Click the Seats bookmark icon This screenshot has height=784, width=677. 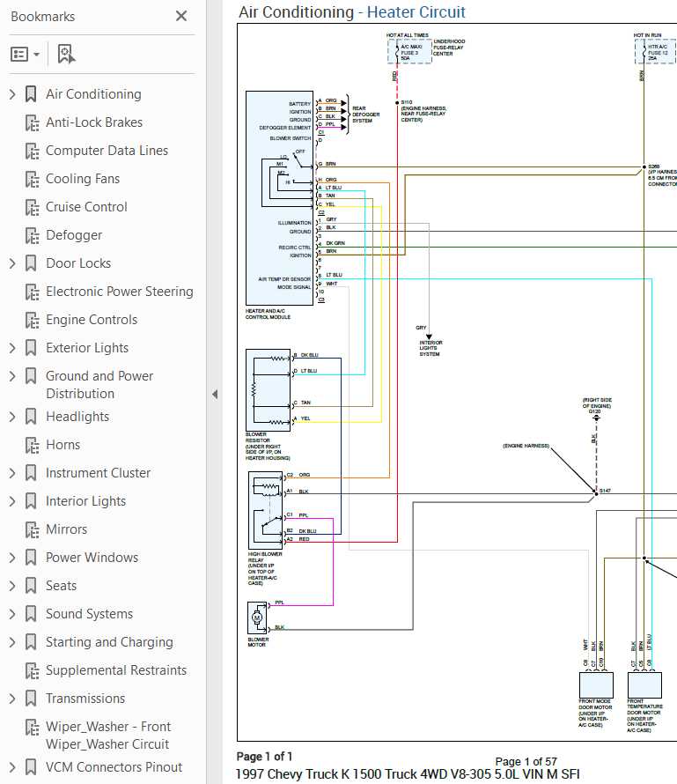pos(31,586)
